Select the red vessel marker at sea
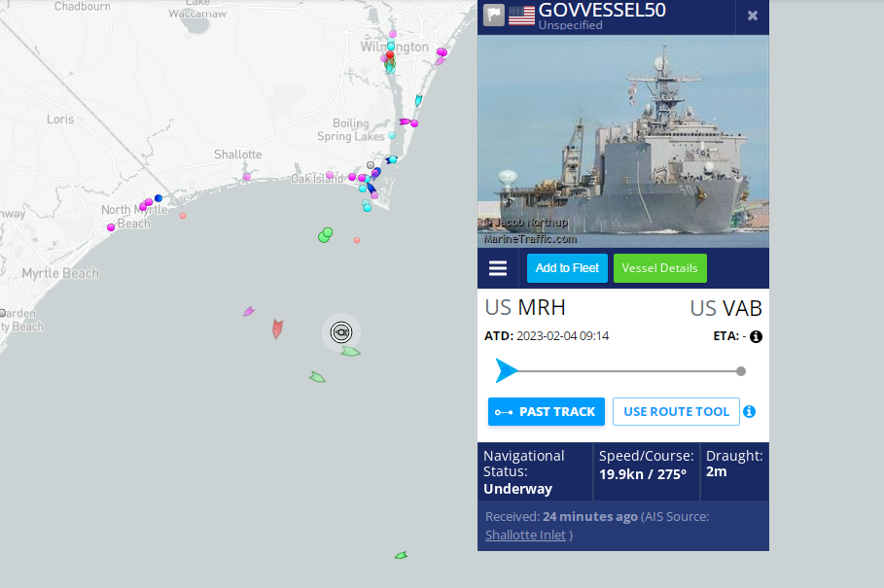884x588 pixels. click(x=277, y=329)
